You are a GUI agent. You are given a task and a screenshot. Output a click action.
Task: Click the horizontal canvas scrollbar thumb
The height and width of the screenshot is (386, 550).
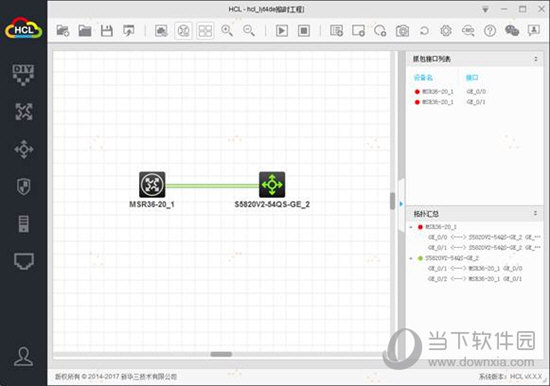pyautogui.click(x=221, y=354)
